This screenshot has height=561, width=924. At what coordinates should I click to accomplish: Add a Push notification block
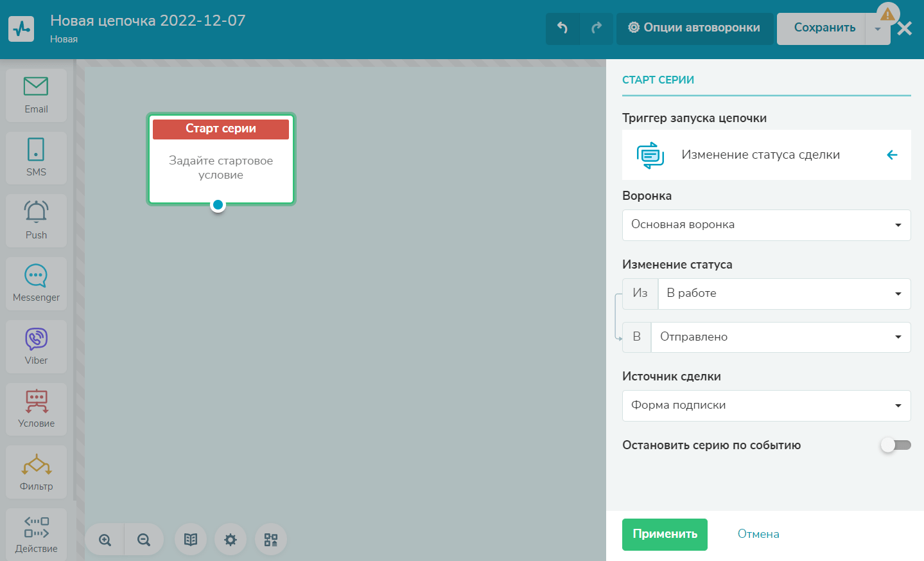(x=36, y=221)
